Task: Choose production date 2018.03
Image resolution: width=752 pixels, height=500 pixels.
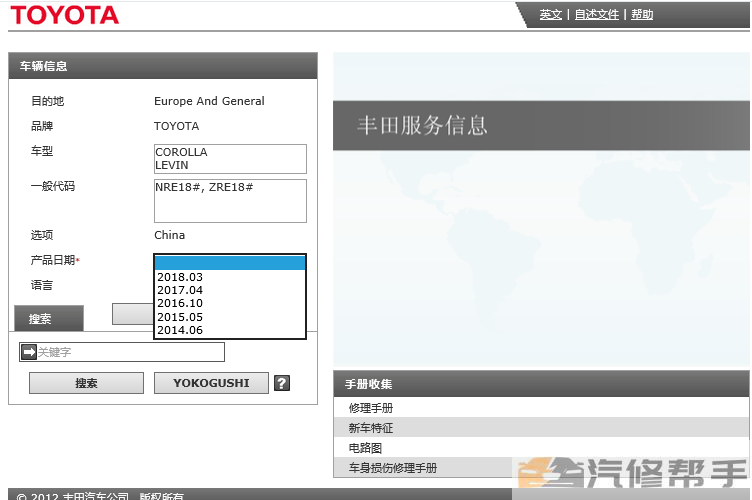Action: pos(230,277)
